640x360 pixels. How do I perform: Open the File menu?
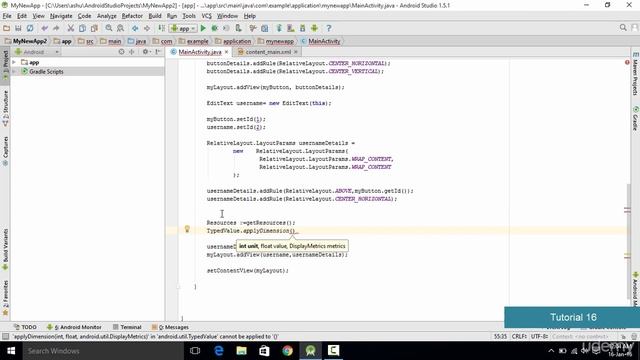(x=7, y=16)
